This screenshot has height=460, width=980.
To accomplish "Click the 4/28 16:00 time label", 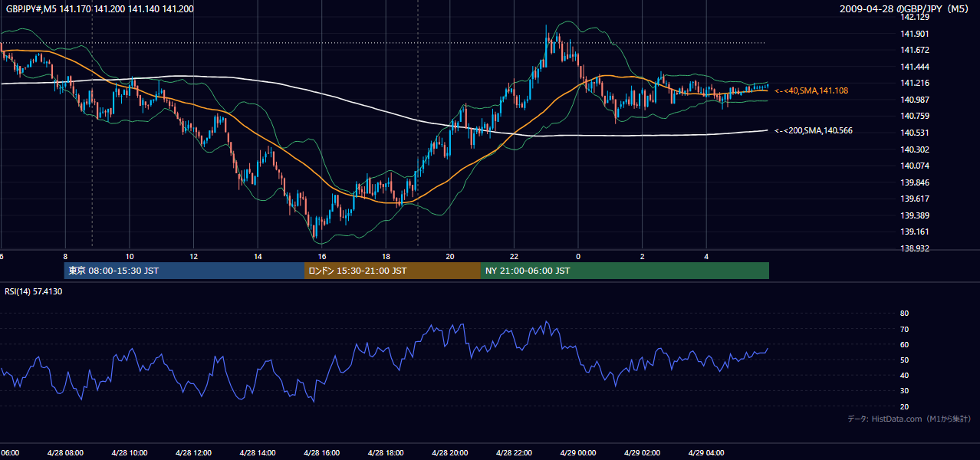I will pyautogui.click(x=322, y=452).
